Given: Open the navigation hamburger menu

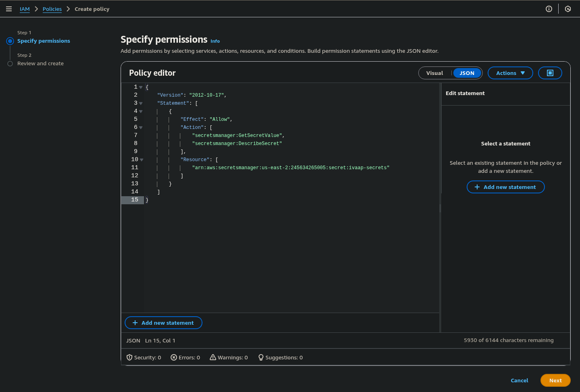Looking at the screenshot, I should pyautogui.click(x=9, y=8).
